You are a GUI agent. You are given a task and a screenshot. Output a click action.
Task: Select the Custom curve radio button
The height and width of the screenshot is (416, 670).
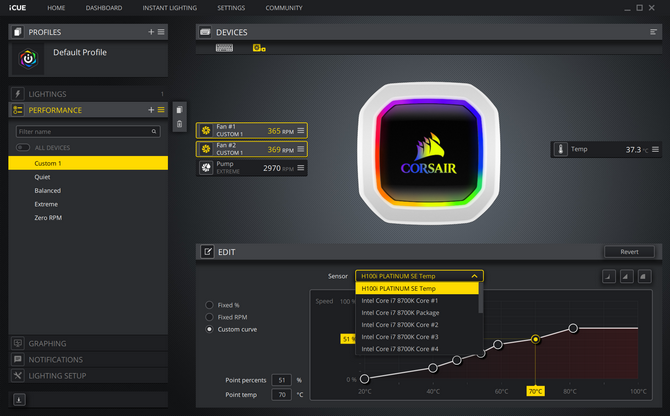click(209, 329)
